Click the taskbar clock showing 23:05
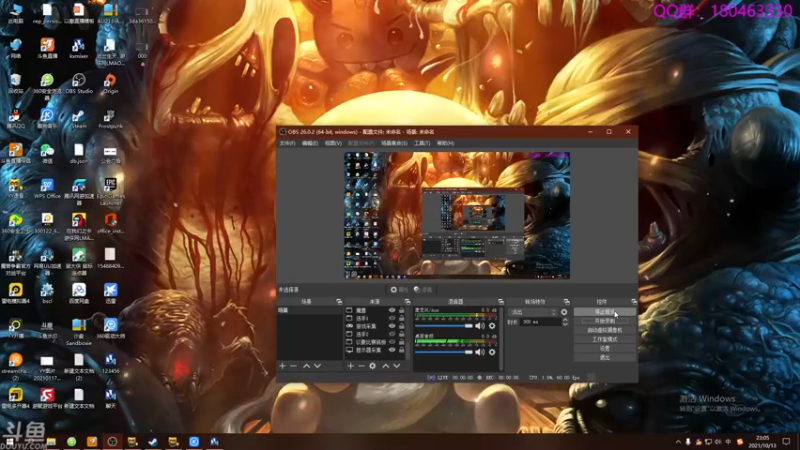The image size is (800, 450). (762, 442)
